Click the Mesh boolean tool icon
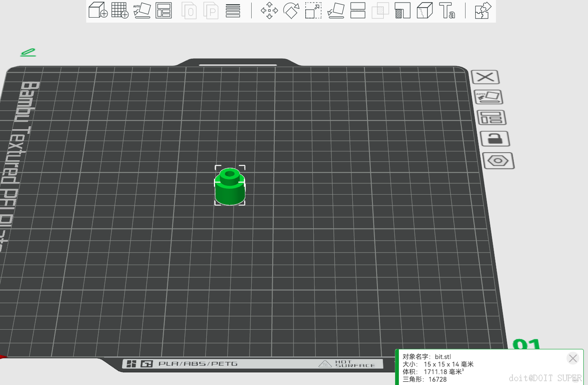The width and height of the screenshot is (588, 385). (x=380, y=10)
